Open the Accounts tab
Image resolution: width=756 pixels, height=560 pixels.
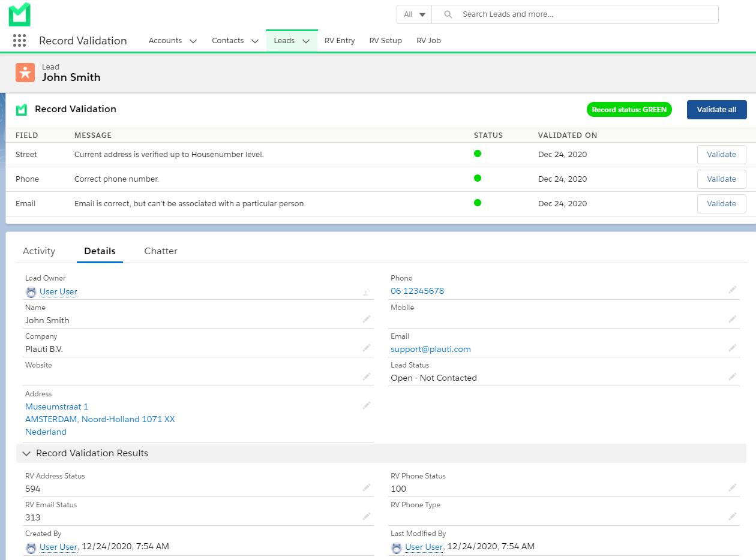tap(166, 41)
